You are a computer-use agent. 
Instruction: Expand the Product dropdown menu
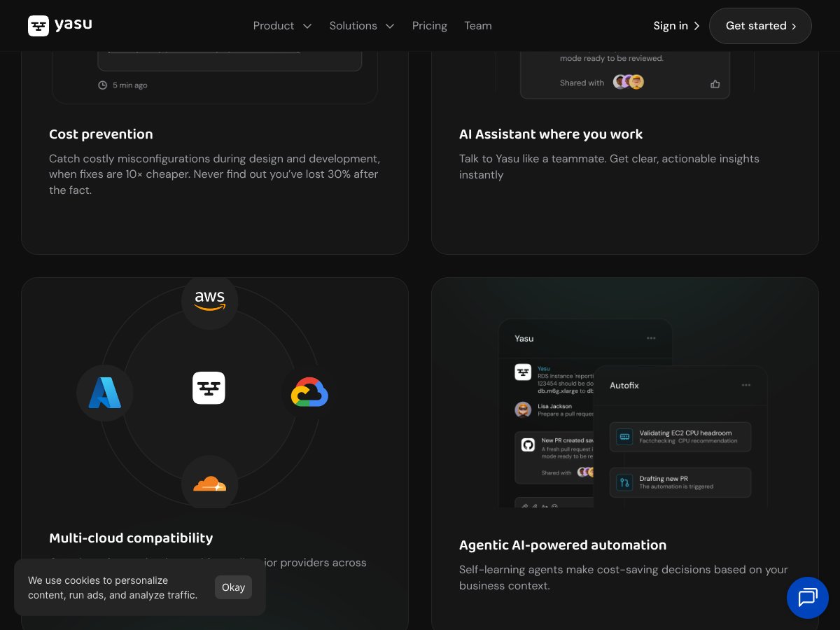282,26
